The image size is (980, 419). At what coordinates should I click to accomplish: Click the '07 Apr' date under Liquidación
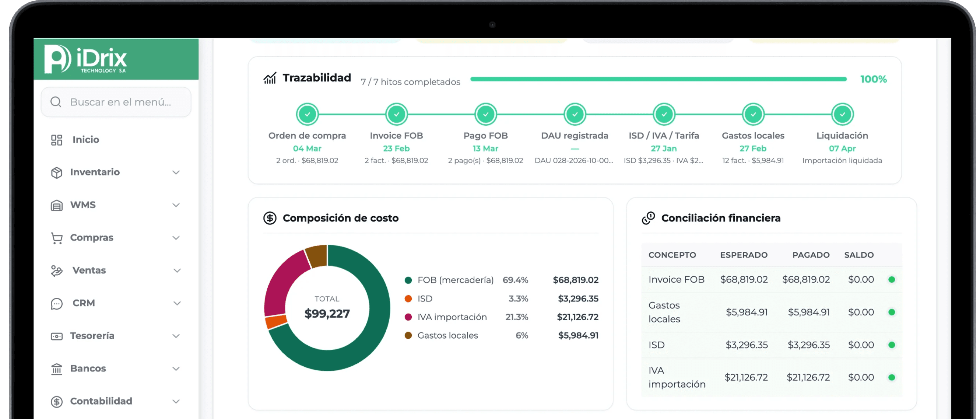click(842, 149)
